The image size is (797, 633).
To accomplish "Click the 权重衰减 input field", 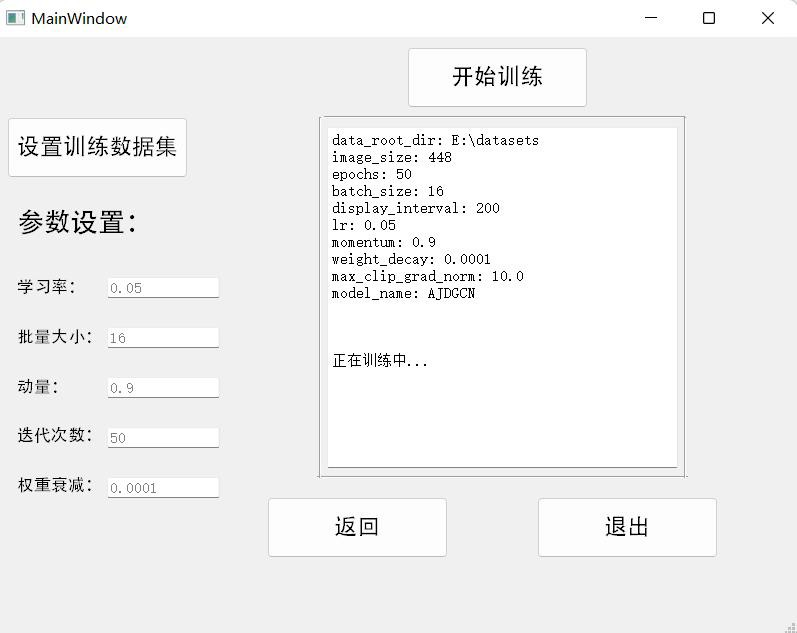I will [163, 488].
